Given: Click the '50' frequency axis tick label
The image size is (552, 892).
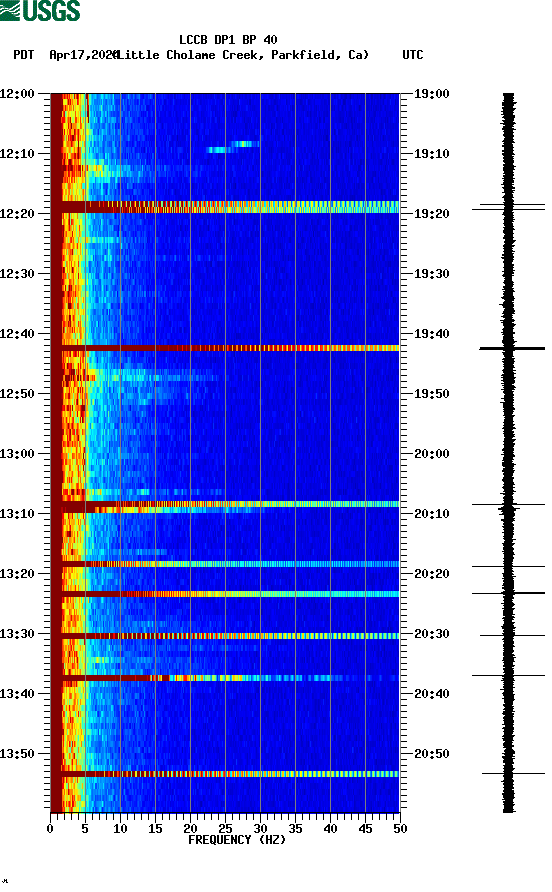Looking at the screenshot, I should click(400, 829).
